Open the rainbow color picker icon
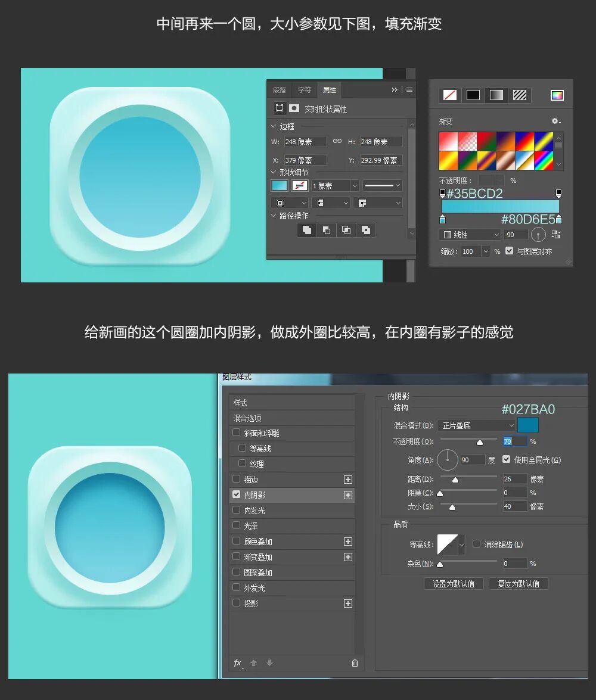The width and height of the screenshot is (596, 700). [x=557, y=95]
